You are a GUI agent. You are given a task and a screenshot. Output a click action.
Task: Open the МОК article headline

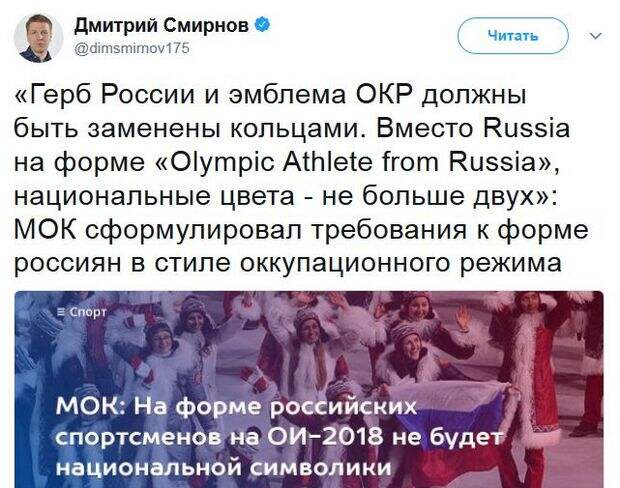(x=279, y=437)
